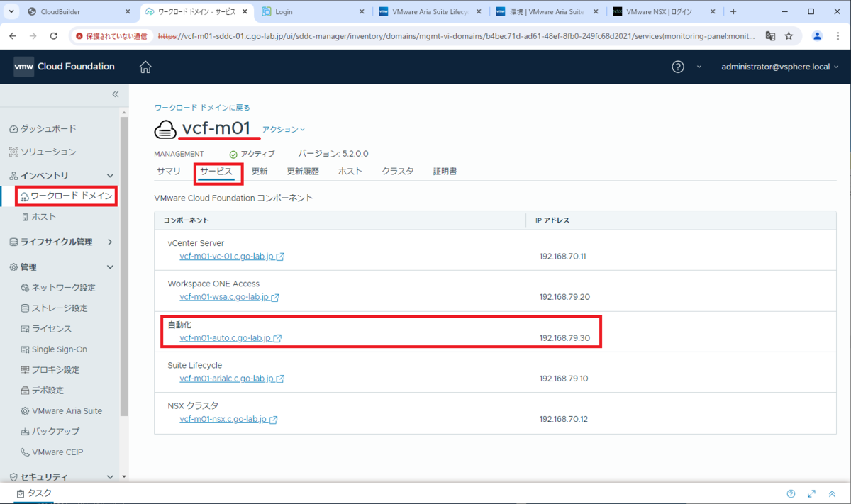Open dropdown chevron next to help icon
Viewport: 851px width, 504px height.
coord(699,67)
